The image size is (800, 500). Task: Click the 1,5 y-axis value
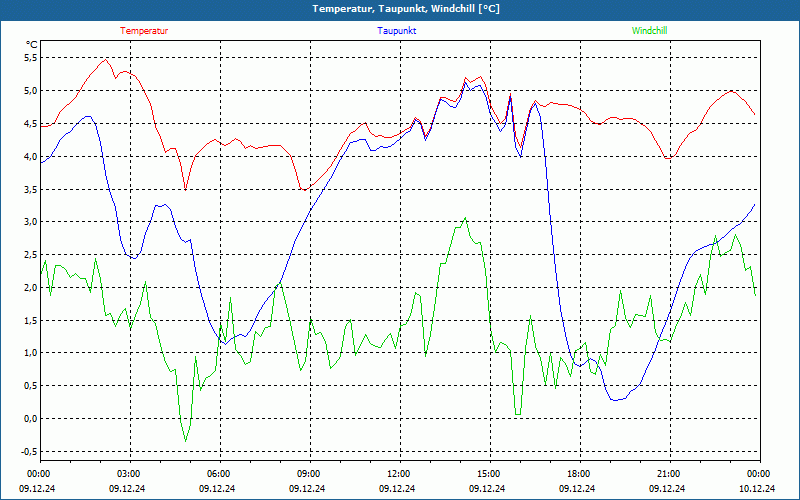coord(31,320)
